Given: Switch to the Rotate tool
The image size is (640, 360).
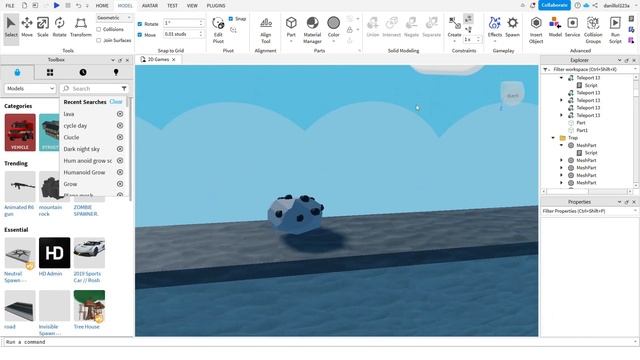Looking at the screenshot, I should tap(60, 27).
